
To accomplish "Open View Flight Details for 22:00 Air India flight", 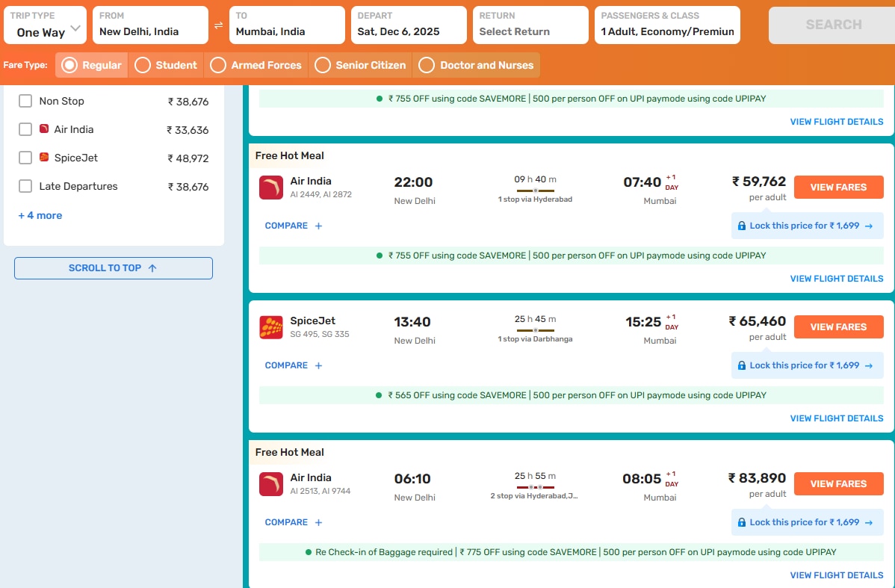I will tap(836, 279).
